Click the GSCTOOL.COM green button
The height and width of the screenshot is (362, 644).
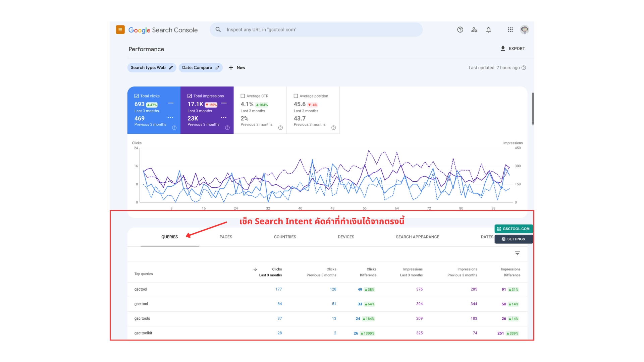514,229
